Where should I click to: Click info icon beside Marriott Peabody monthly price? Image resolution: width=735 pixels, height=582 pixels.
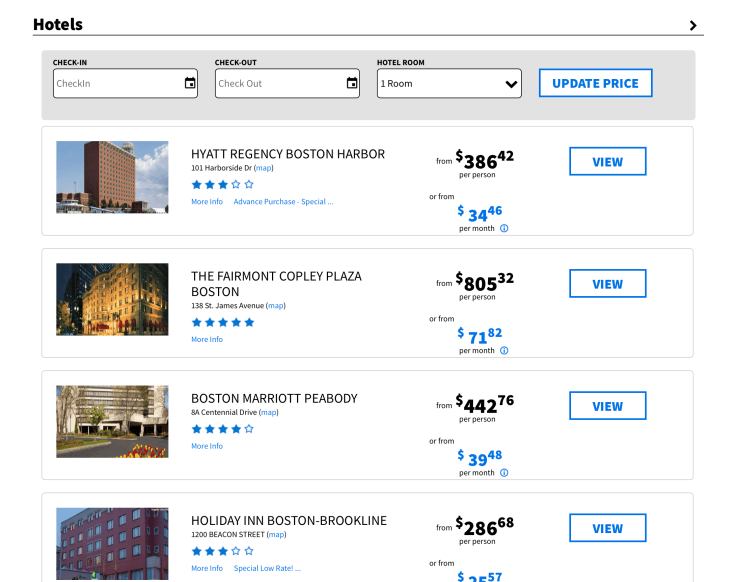[x=504, y=472]
